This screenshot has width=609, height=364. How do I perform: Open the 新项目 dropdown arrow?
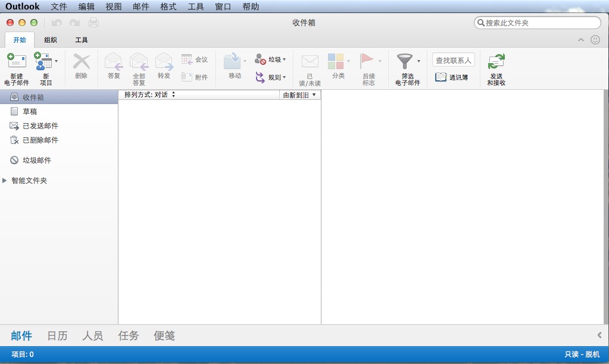tap(57, 61)
